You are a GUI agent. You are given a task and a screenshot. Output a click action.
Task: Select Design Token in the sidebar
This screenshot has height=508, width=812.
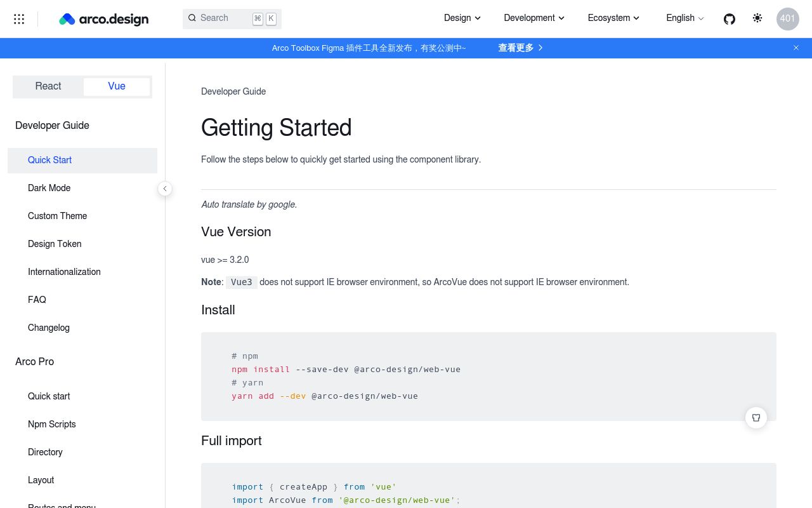click(55, 244)
